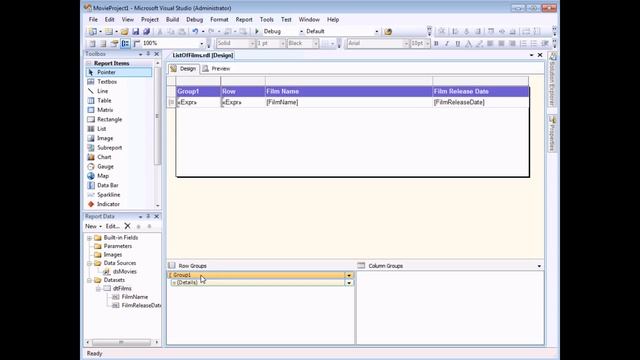Screen dimensions: 640x360
Task: Select the FilmName field in Report Data
Action: pyautogui.click(x=134, y=297)
